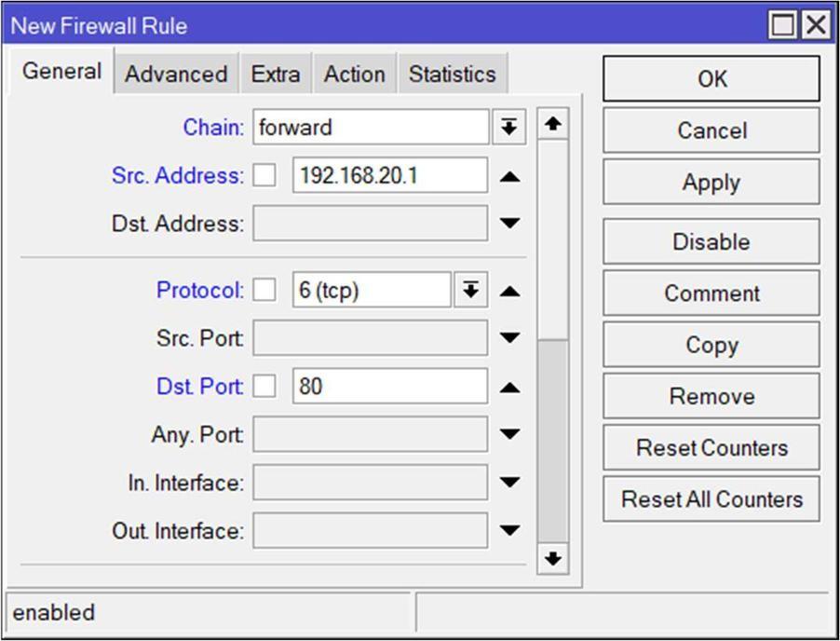Collapse the Src. Address field arrow
Image resolution: width=840 pixels, height=641 pixels.
point(509,176)
